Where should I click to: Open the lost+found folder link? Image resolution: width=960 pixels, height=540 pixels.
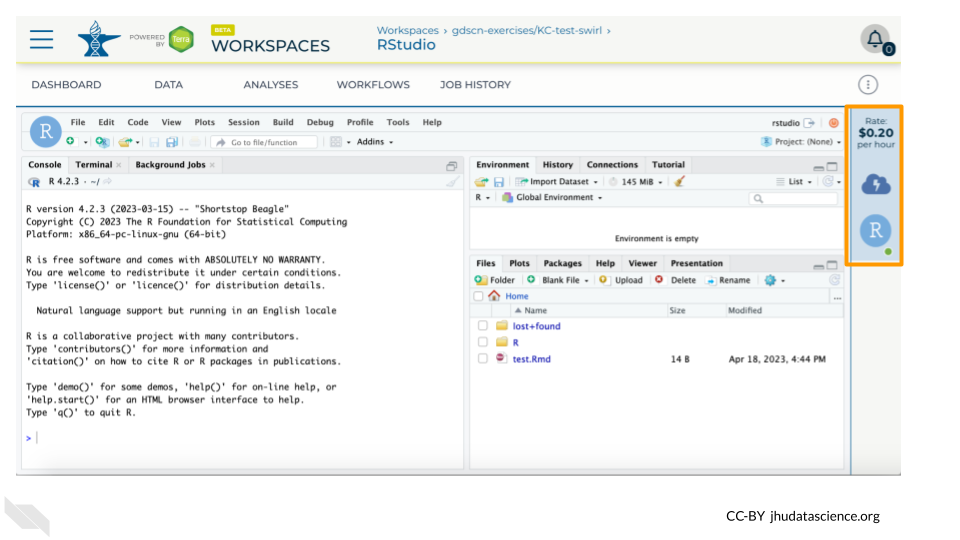coord(536,326)
